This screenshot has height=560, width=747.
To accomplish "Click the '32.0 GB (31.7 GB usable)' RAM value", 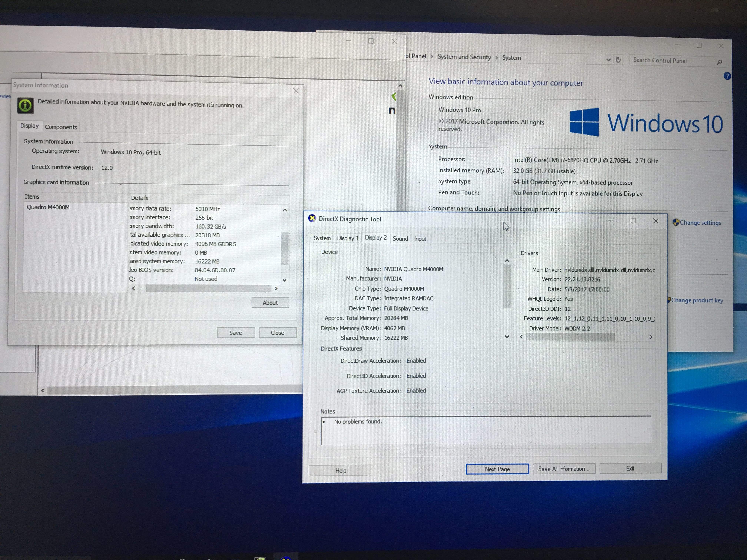I will pyautogui.click(x=544, y=171).
